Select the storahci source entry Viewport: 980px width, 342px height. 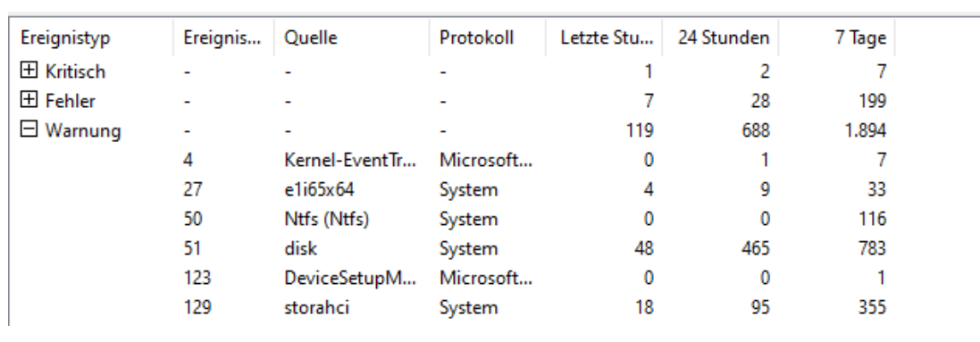point(317,307)
